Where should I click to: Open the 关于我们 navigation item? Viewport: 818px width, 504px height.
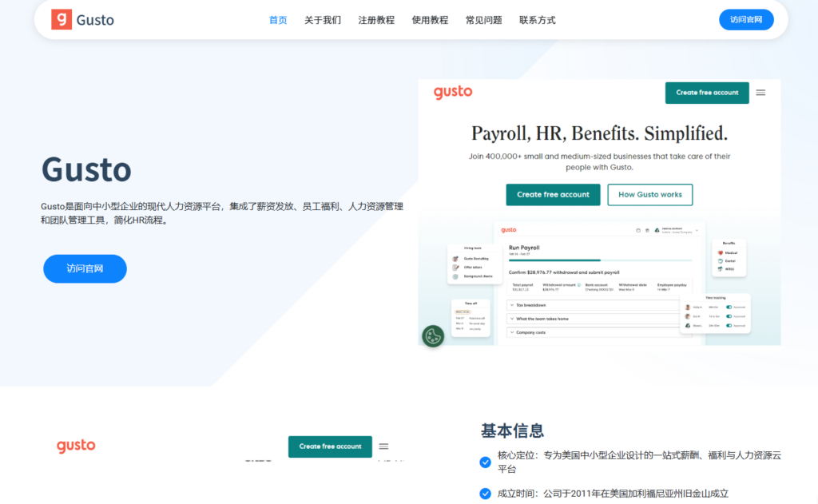click(x=322, y=20)
